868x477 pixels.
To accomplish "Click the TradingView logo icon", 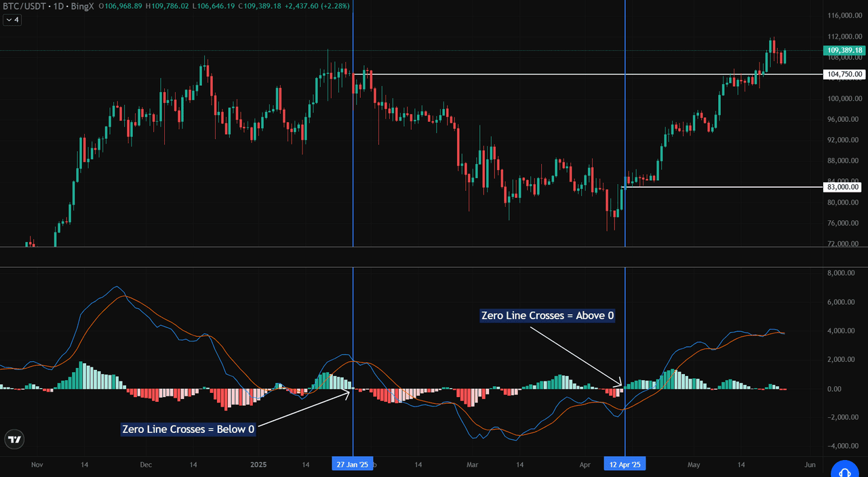I will tap(14, 440).
